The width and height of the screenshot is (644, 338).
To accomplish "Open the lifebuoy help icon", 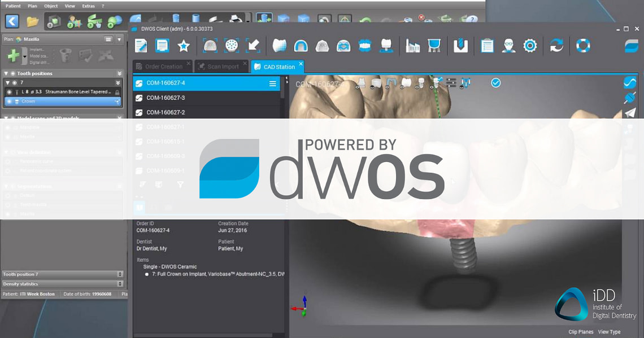I will (x=583, y=46).
